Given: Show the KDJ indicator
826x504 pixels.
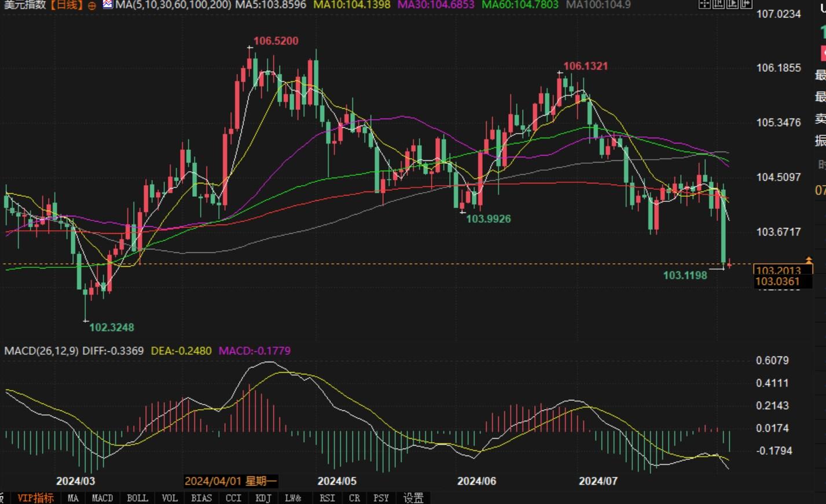Looking at the screenshot, I should pyautogui.click(x=263, y=498).
